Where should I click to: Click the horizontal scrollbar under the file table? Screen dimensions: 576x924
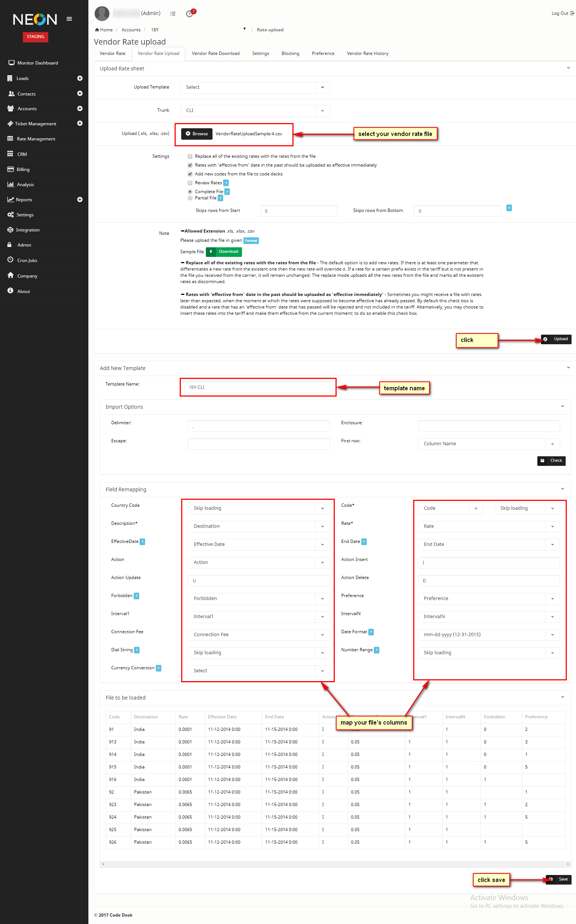[335, 864]
